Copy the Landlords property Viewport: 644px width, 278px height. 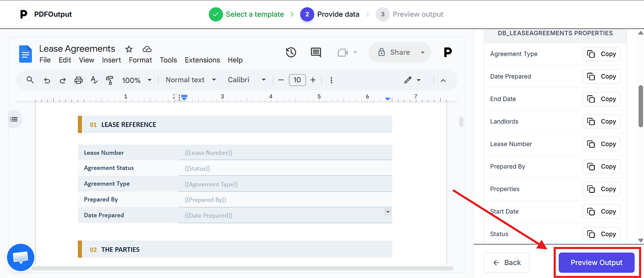602,122
